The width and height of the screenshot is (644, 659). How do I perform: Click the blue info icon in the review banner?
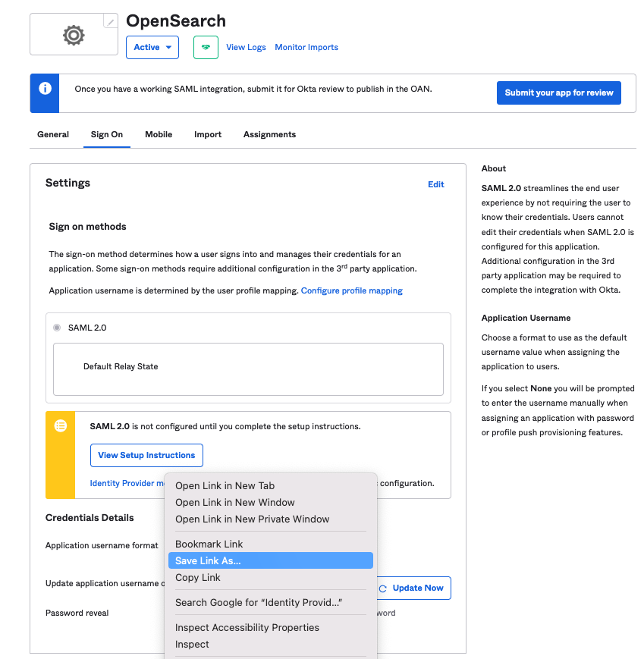[43, 93]
